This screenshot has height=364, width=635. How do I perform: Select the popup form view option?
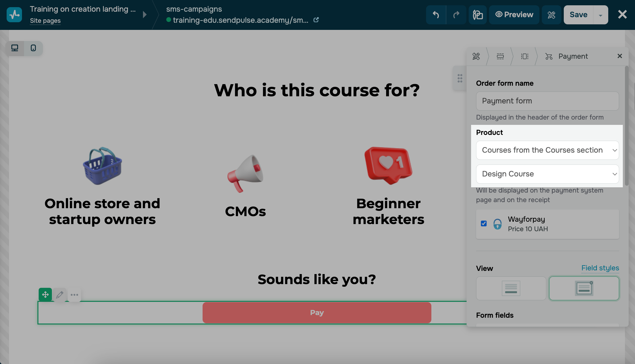tap(584, 288)
